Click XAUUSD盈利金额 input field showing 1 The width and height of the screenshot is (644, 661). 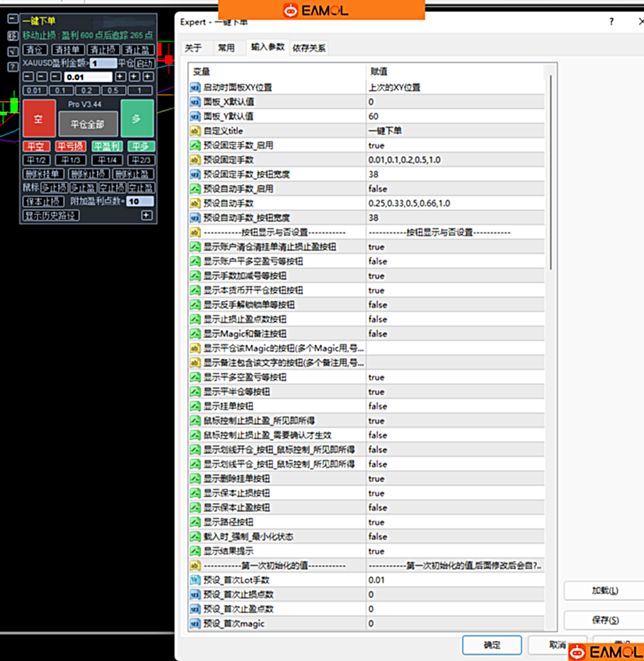[x=103, y=63]
